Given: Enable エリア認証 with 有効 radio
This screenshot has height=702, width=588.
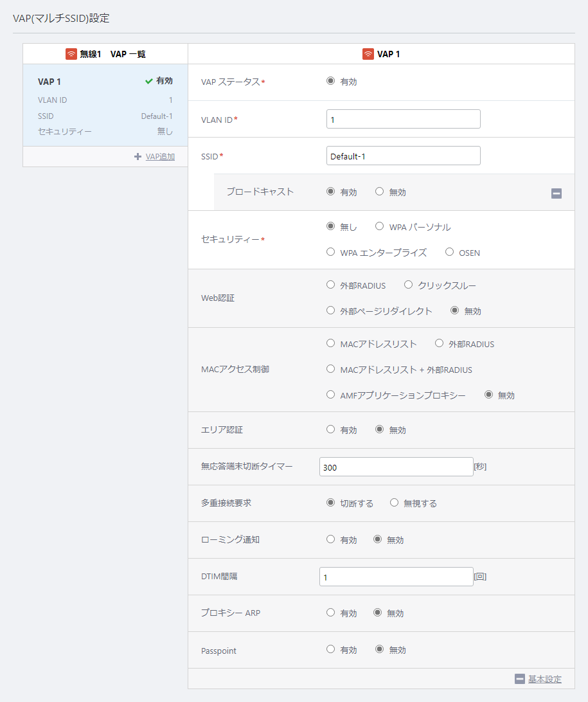Looking at the screenshot, I should 331,429.
